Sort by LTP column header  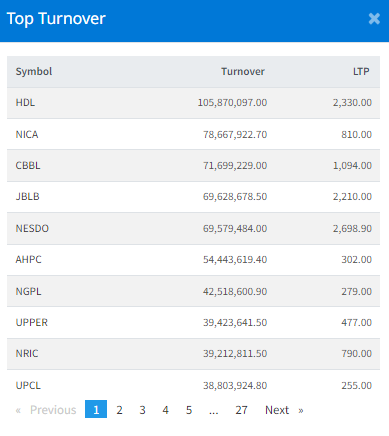coord(361,71)
